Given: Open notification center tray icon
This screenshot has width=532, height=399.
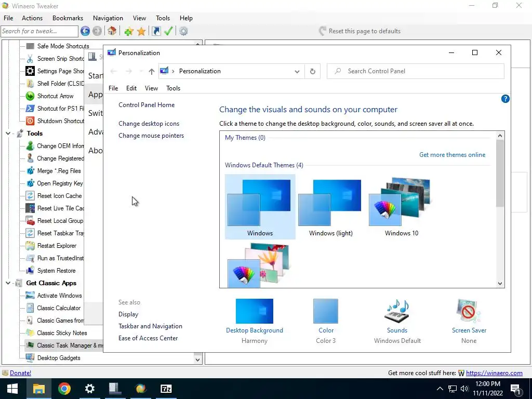Looking at the screenshot, I should [x=516, y=389].
